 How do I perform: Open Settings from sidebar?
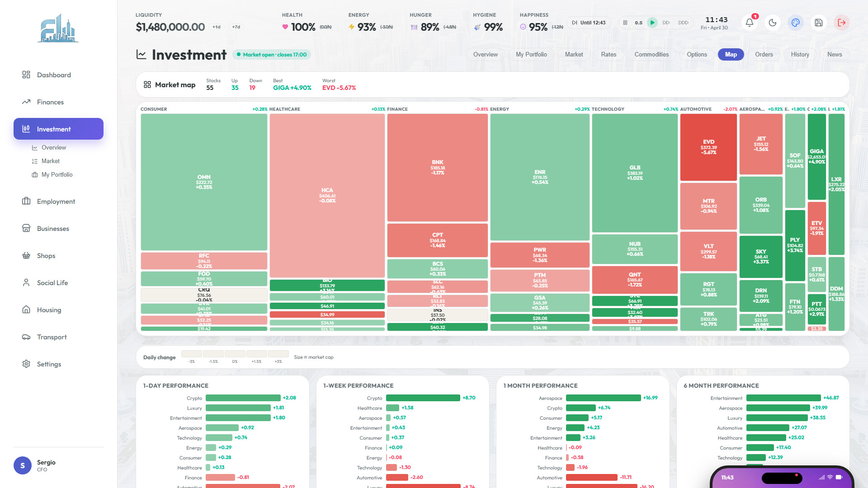[58, 364]
